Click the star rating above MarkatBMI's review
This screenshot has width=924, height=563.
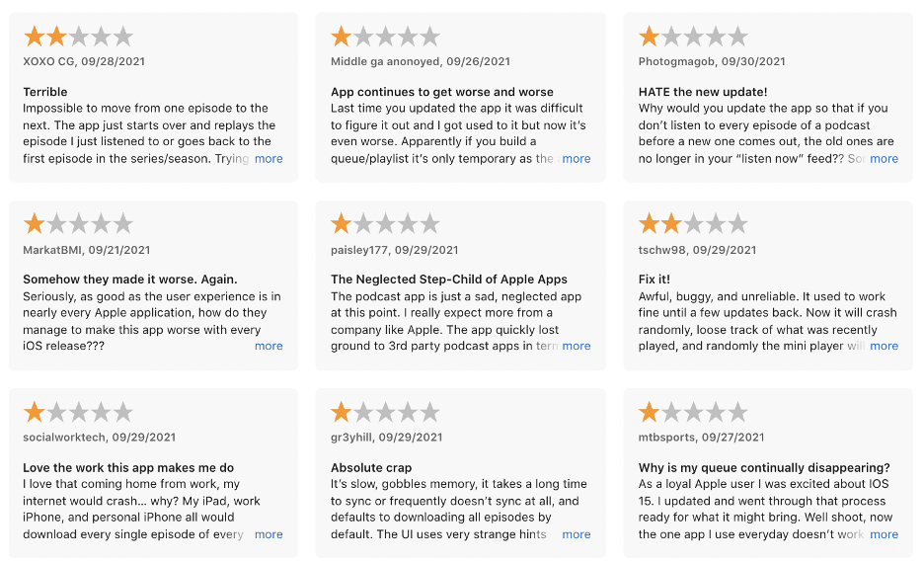pos(78,224)
